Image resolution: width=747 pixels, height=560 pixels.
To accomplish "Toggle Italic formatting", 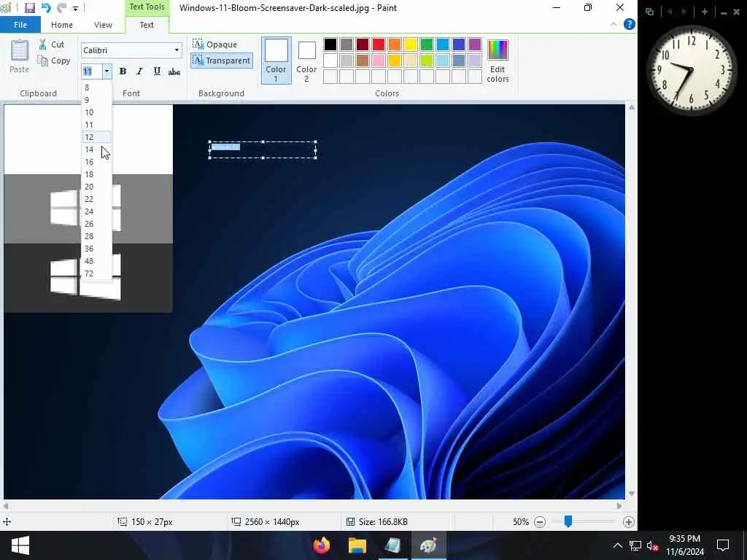I will pos(139,71).
